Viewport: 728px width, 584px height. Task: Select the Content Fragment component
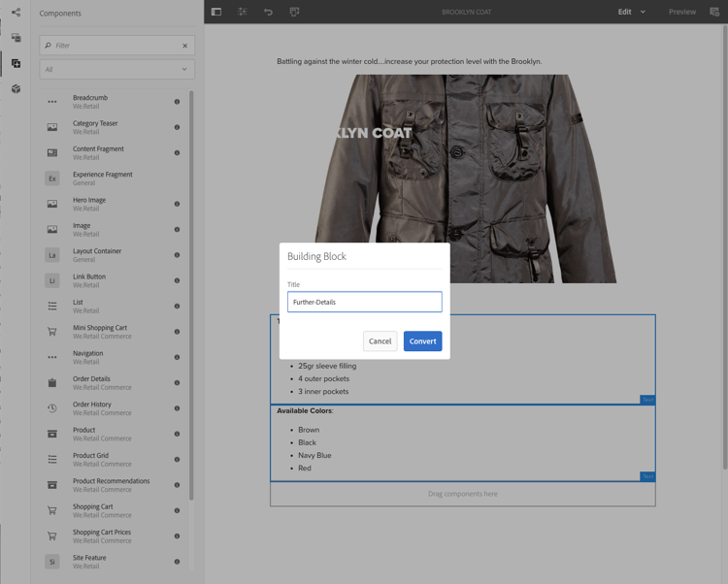tap(114, 152)
